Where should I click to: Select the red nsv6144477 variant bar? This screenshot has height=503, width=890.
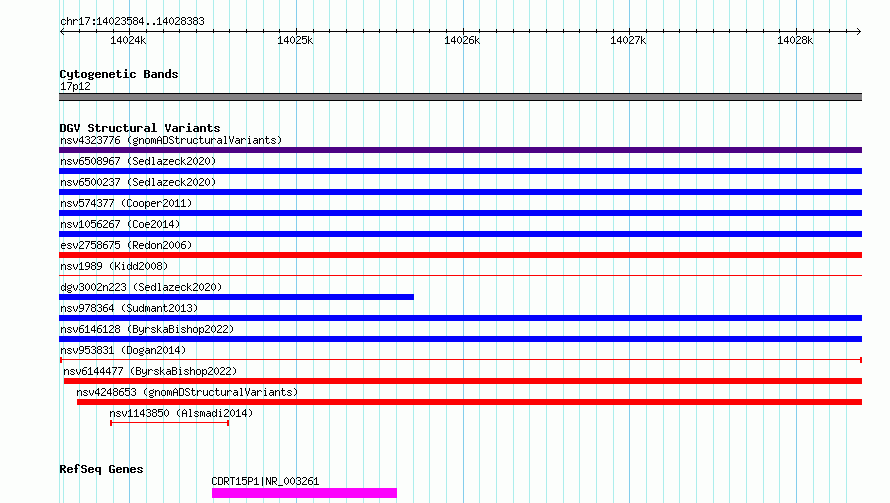click(463, 381)
